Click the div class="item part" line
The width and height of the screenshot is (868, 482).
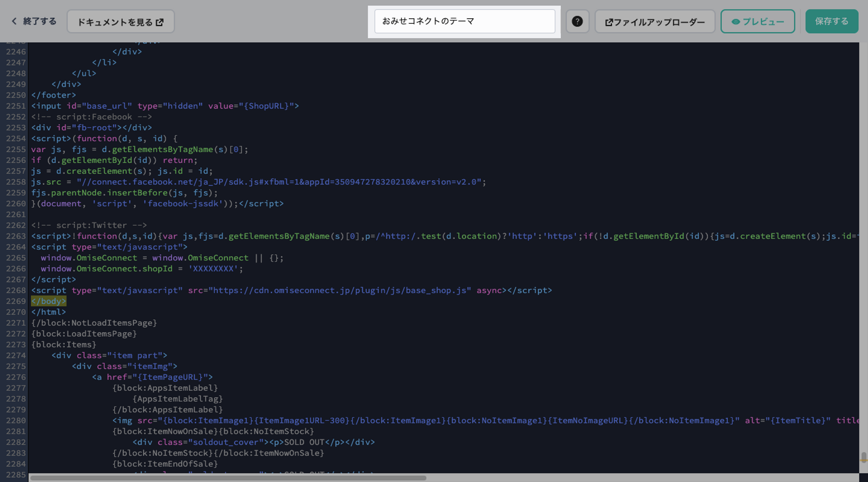coord(109,355)
